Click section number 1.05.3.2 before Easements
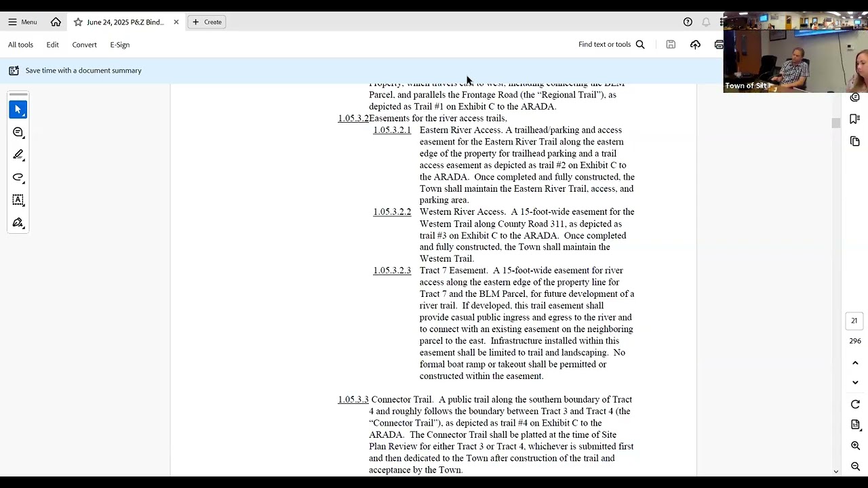 [353, 119]
